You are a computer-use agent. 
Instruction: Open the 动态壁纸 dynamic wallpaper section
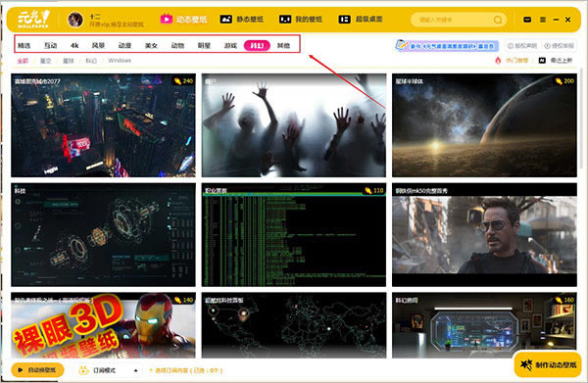184,19
